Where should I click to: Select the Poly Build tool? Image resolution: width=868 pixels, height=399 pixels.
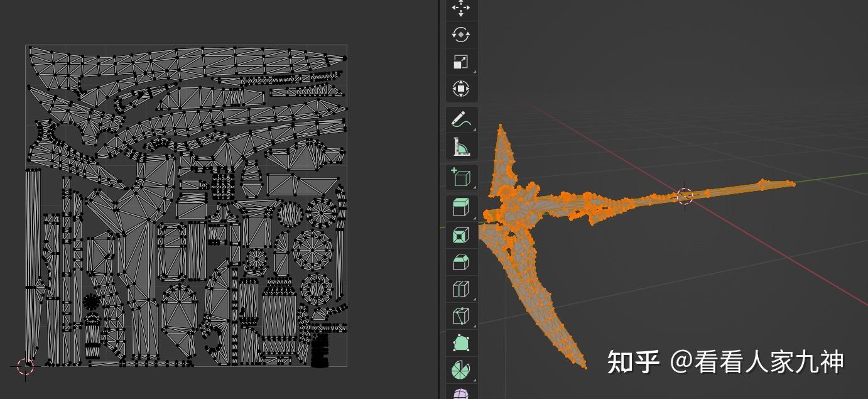[x=462, y=344]
